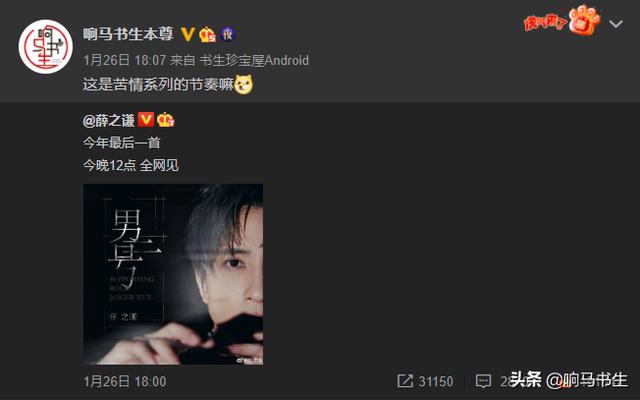Open the @薛之谦 mention link
This screenshot has height=400, width=640.
point(109,120)
